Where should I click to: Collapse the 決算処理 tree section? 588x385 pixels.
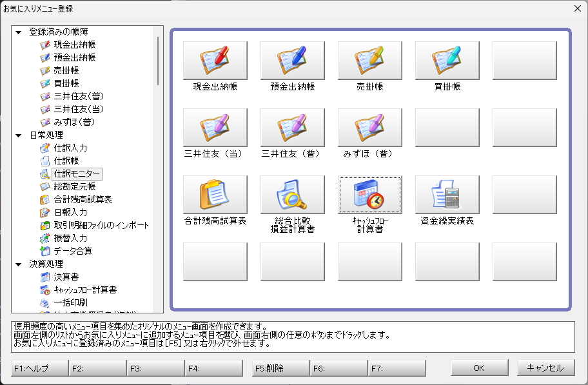tap(19, 264)
